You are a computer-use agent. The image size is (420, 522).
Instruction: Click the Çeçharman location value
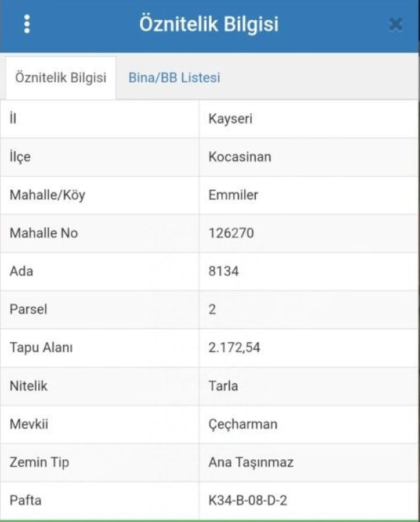(x=242, y=424)
